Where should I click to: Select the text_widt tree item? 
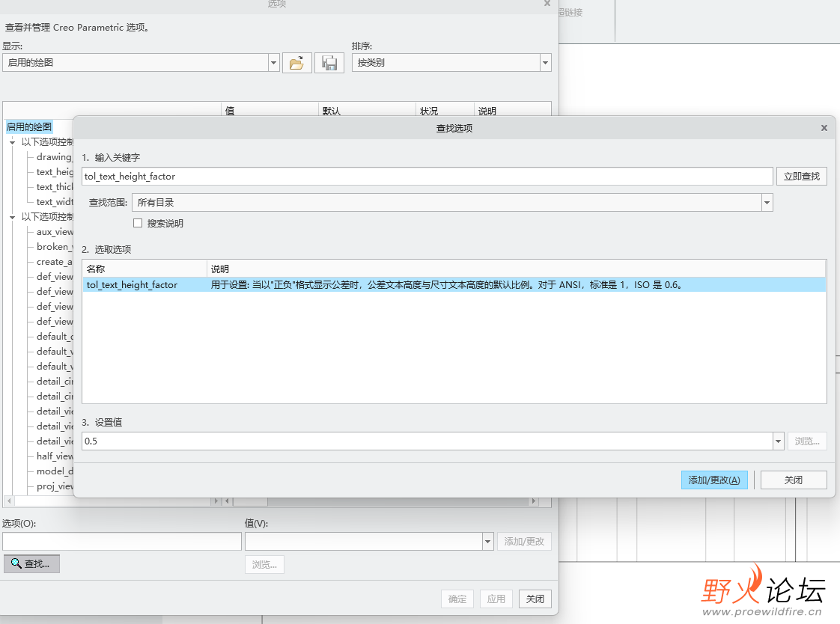[x=54, y=202]
